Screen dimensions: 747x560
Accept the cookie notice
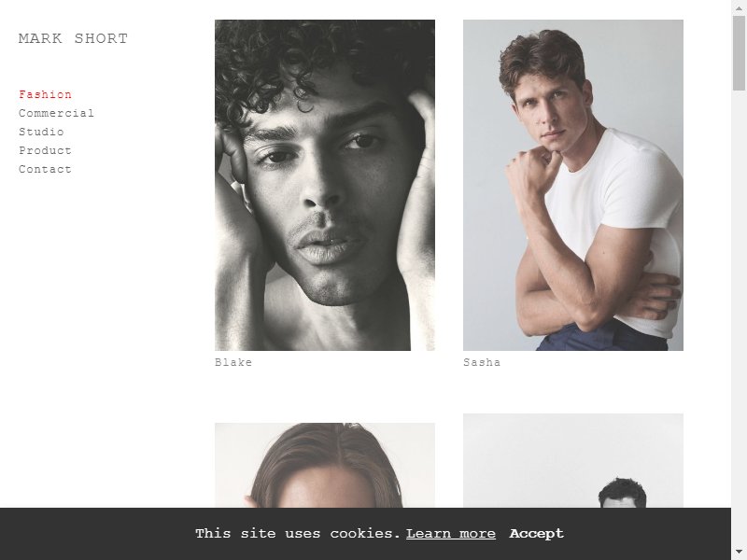pyautogui.click(x=536, y=534)
